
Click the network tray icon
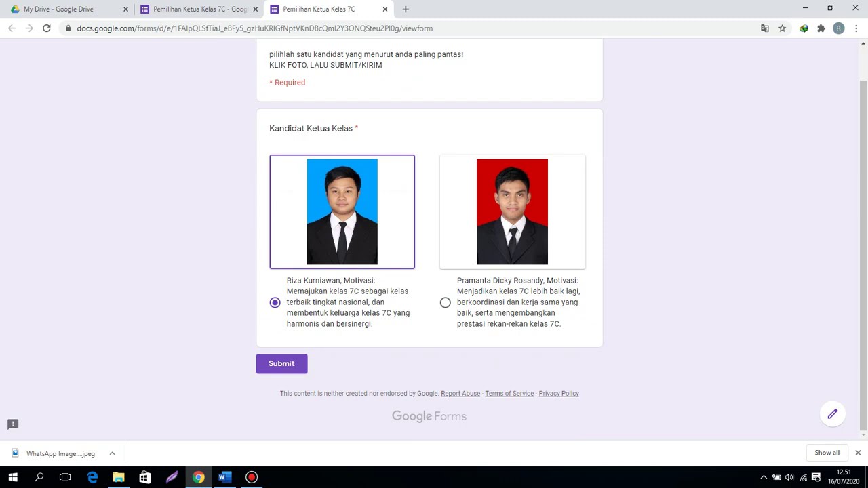point(803,477)
